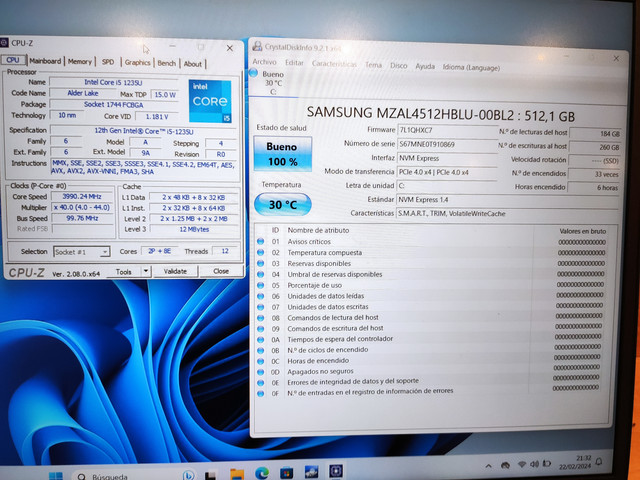The height and width of the screenshot is (480, 640).
Task: Click status dot for Unidades de datos leídas
Action: coord(260,296)
